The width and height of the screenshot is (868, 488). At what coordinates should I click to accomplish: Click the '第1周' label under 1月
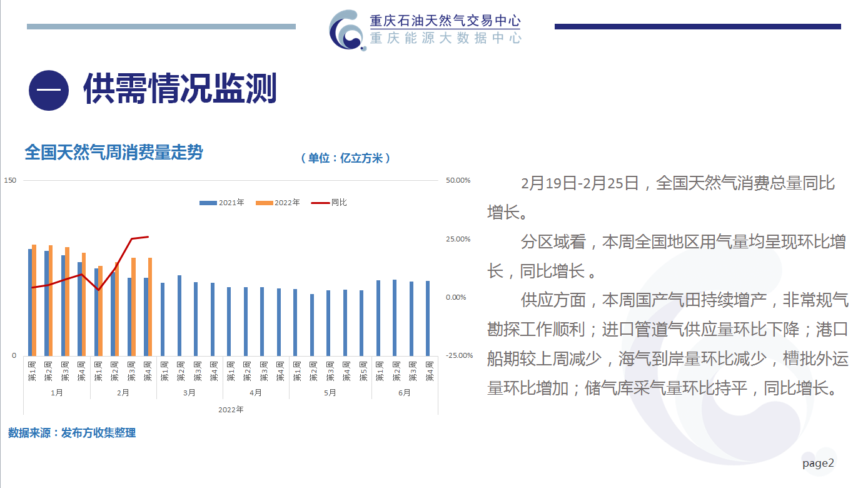tap(32, 371)
